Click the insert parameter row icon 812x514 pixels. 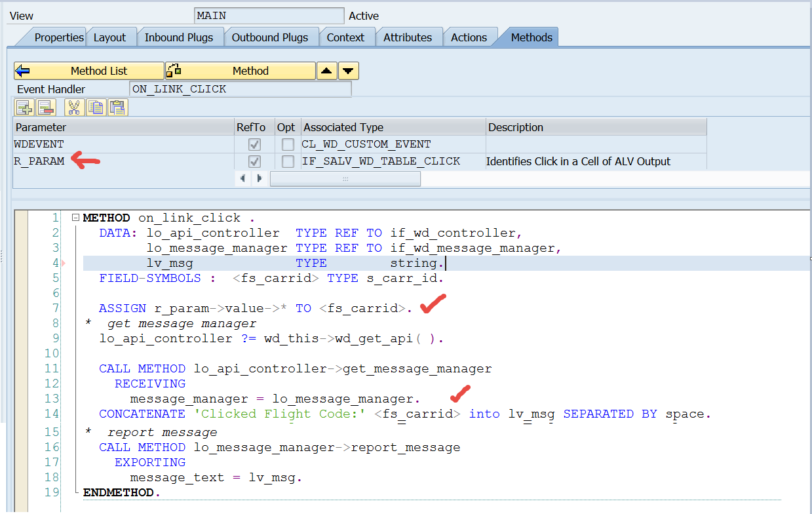pos(25,108)
